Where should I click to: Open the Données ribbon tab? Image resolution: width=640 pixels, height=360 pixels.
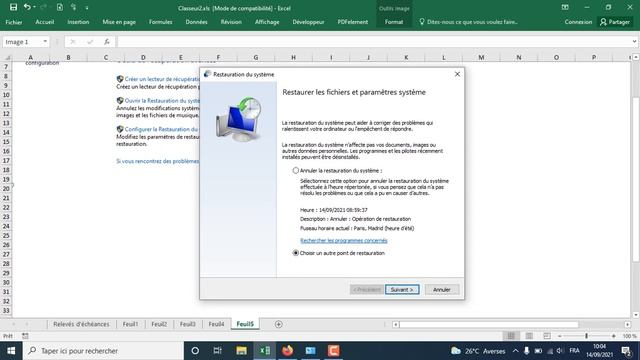tap(196, 22)
